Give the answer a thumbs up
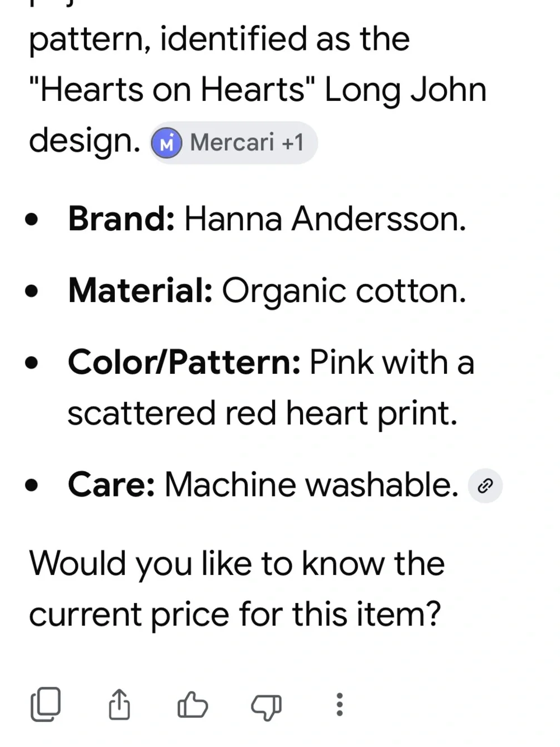The height and width of the screenshot is (747, 560). click(193, 704)
